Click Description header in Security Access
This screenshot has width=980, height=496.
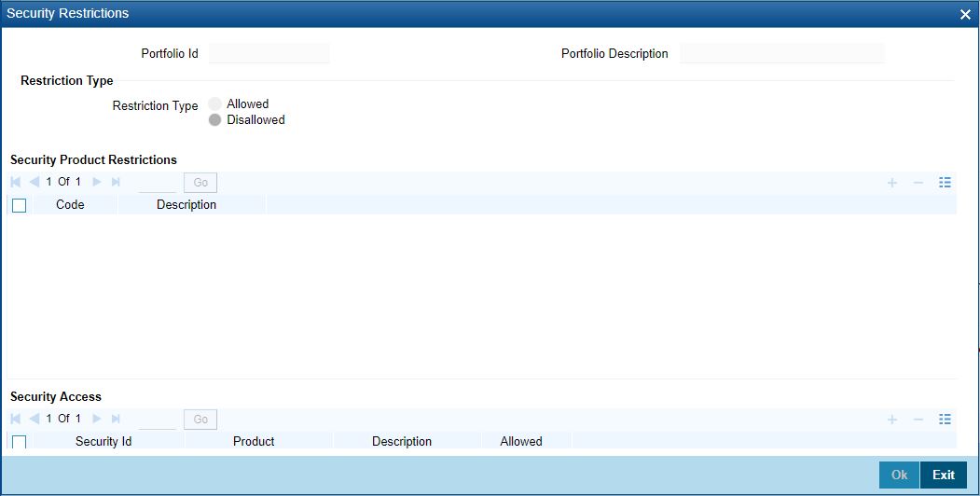[x=402, y=441]
